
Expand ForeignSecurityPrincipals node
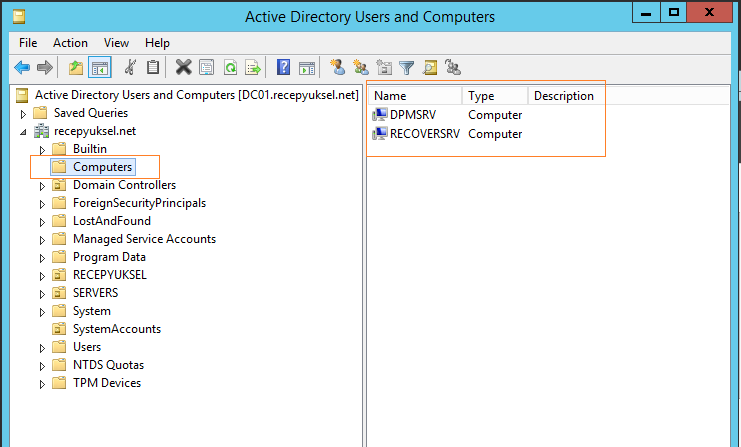click(42, 204)
